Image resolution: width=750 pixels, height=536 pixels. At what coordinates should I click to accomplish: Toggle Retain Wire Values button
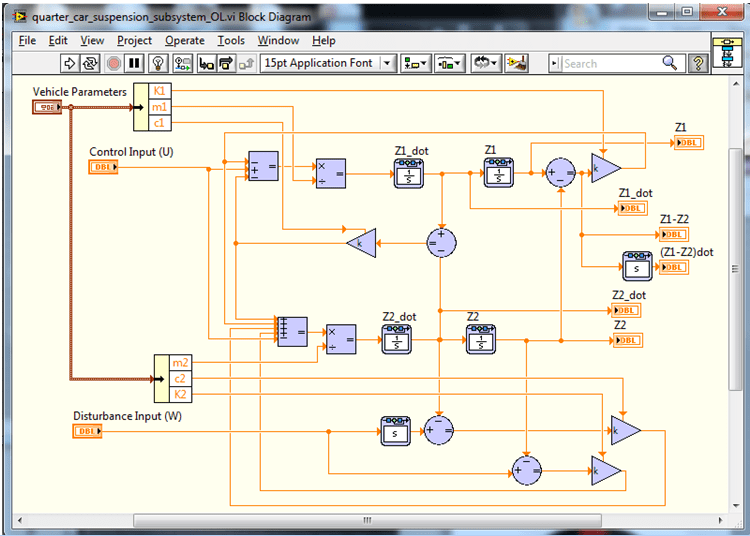(x=182, y=63)
